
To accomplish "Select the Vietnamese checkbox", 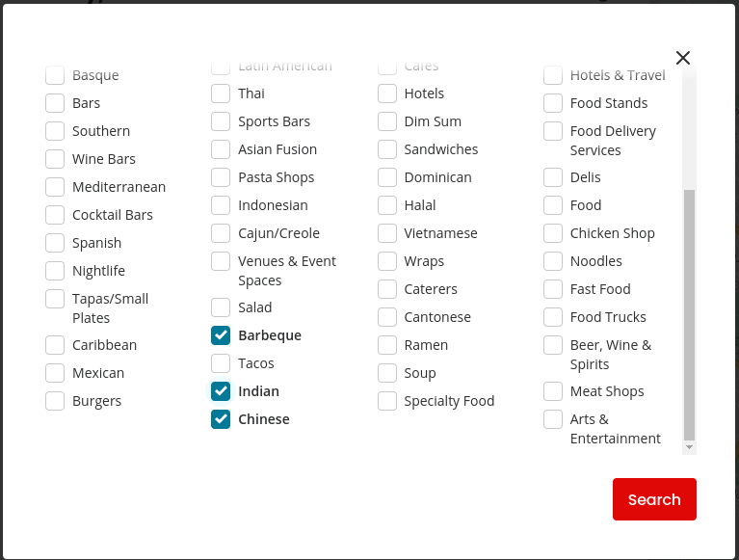I will click(x=387, y=233).
